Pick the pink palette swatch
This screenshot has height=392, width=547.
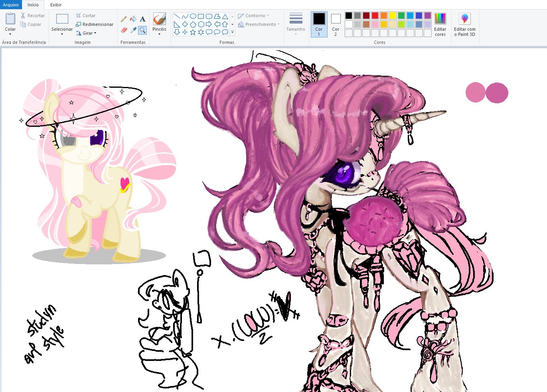click(x=375, y=24)
